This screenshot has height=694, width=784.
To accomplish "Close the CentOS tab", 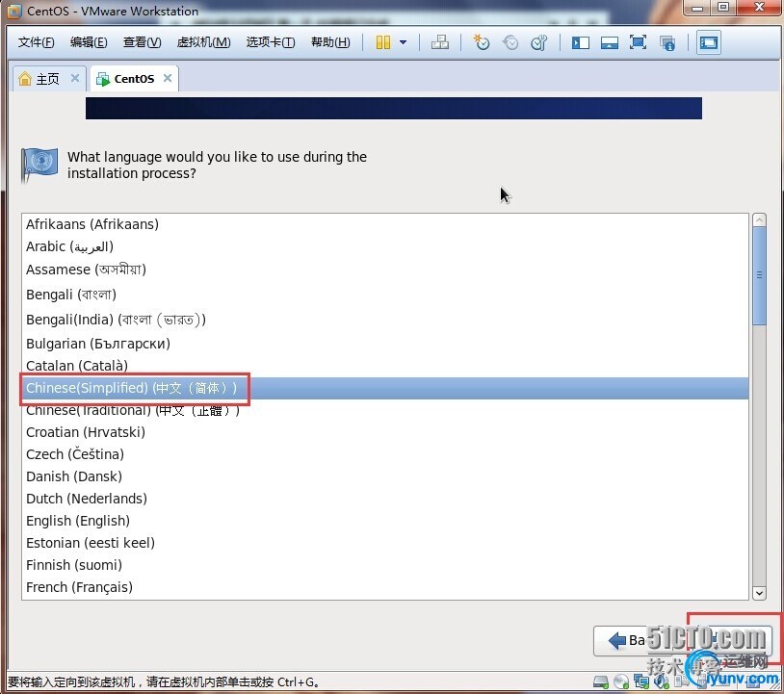I will 168,78.
